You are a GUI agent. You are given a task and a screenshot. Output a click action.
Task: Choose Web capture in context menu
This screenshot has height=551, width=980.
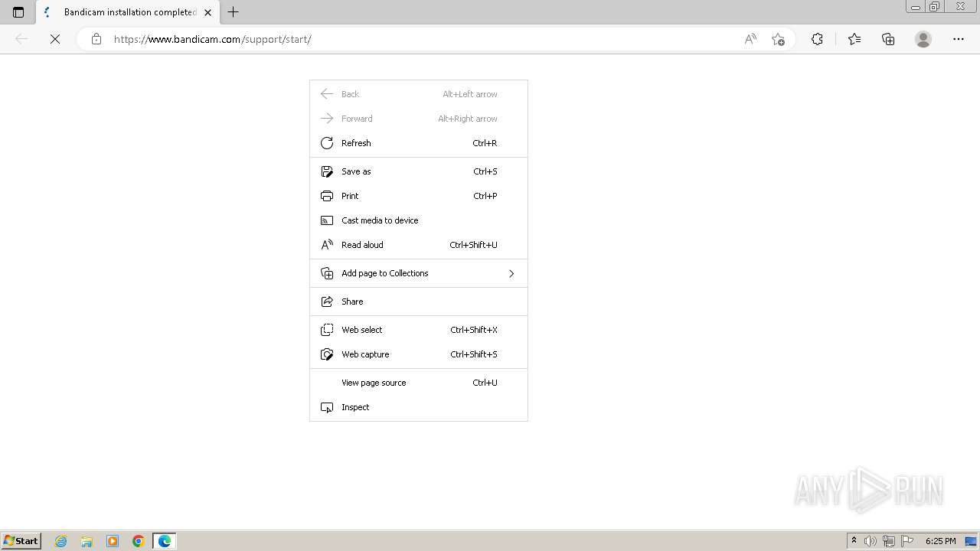[419, 354]
